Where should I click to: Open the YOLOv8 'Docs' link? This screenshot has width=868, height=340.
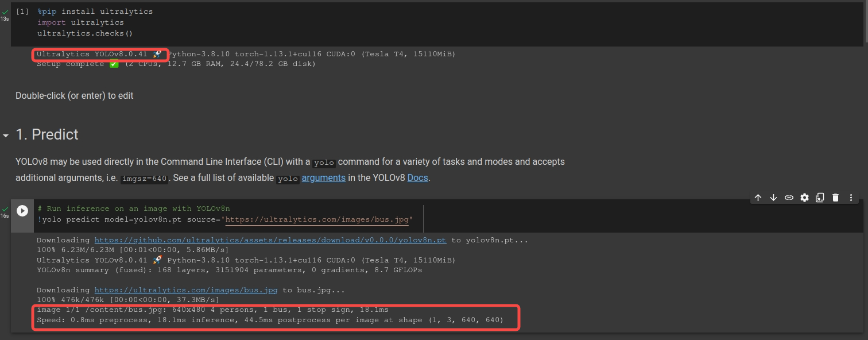coord(417,177)
